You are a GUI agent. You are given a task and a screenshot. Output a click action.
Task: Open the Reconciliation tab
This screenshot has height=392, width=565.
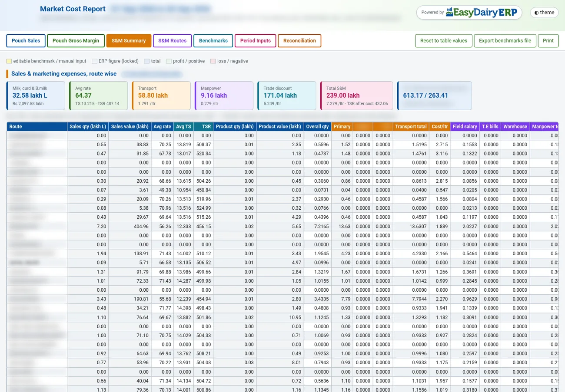point(299,41)
